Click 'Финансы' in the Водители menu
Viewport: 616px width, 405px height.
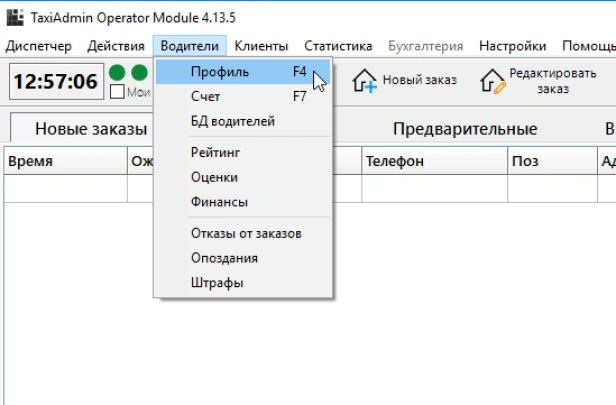point(219,202)
